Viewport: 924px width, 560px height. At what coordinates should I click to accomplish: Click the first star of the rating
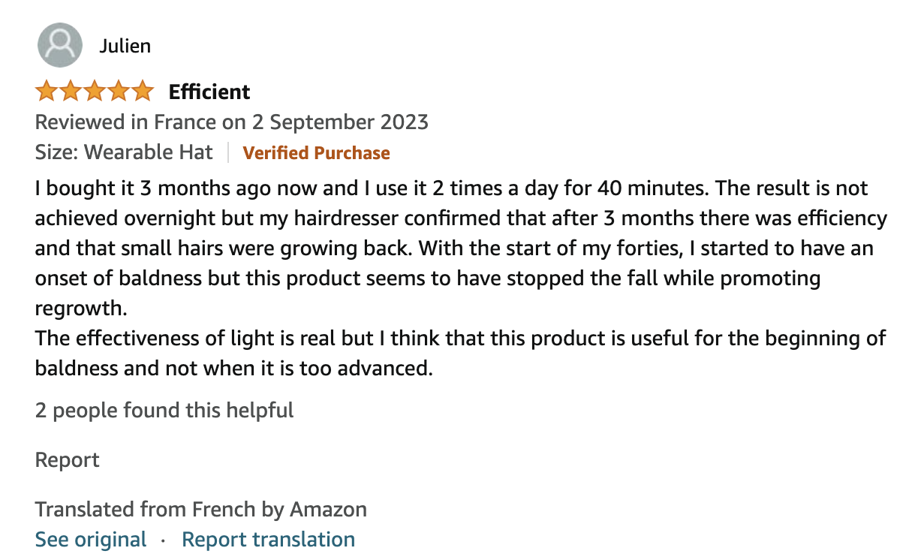(47, 92)
